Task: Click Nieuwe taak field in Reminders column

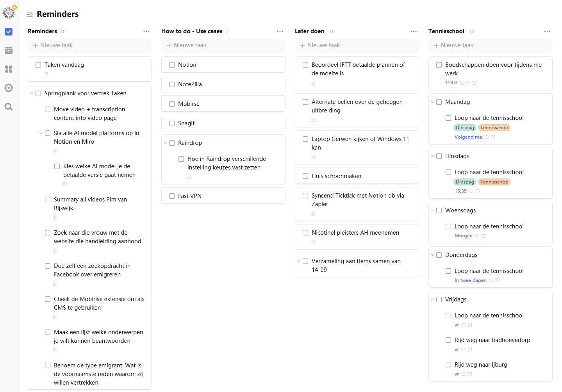Action: (x=90, y=46)
